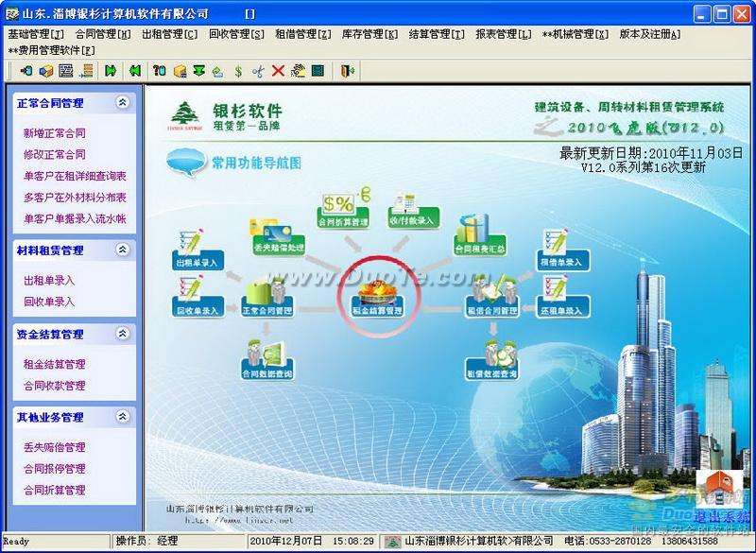Viewport: 756px width, 553px height.
Task: Click the Ready text in status bar
Action: click(x=16, y=542)
